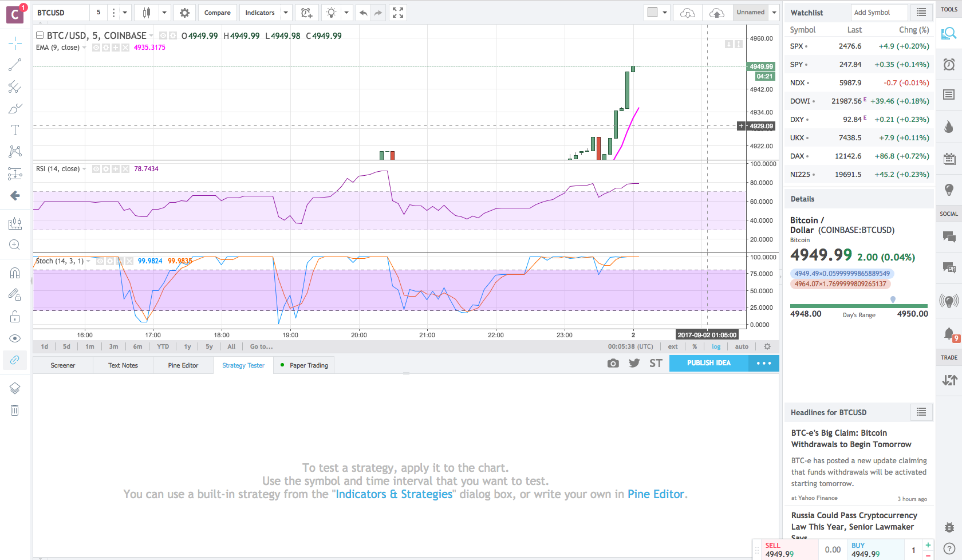Click the PUBLISH IDEA button
The width and height of the screenshot is (962, 560).
709,363
